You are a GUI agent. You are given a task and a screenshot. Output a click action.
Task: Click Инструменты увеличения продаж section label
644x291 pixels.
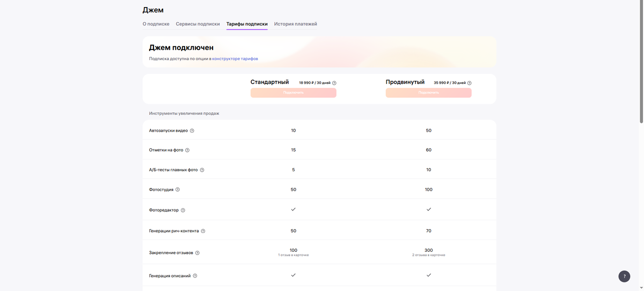184,113
